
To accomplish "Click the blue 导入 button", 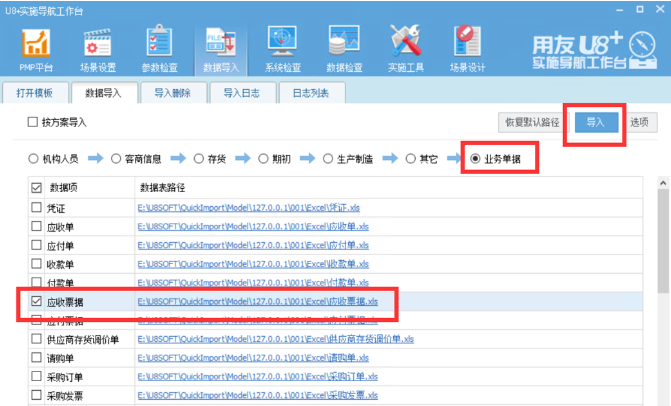I will [596, 122].
